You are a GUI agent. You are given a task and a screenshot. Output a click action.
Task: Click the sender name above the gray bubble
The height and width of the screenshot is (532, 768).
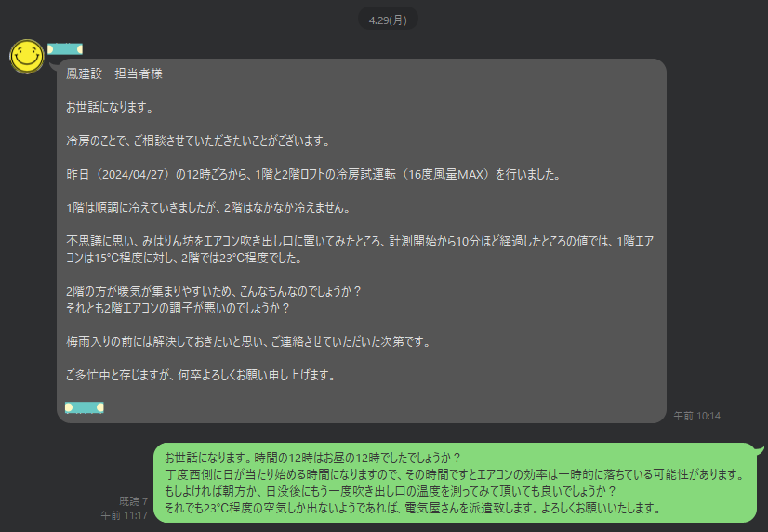click(x=65, y=49)
